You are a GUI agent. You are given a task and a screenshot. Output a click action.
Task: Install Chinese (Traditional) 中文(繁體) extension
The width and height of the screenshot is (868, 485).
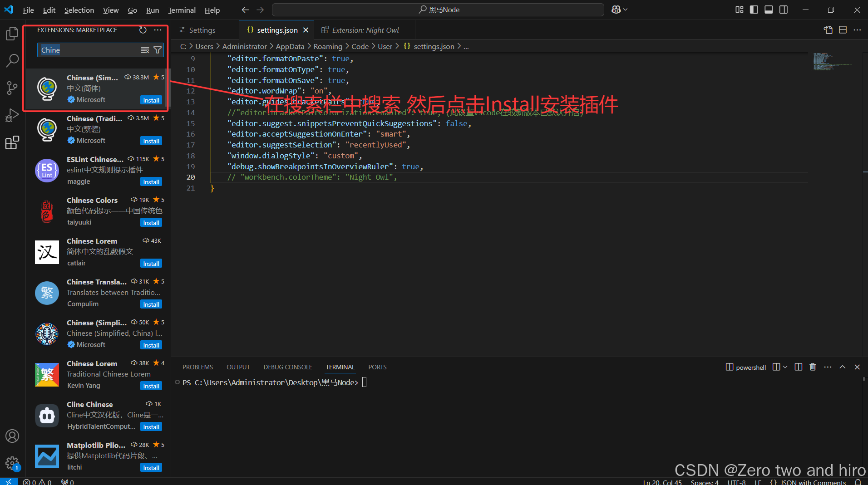[x=151, y=141]
